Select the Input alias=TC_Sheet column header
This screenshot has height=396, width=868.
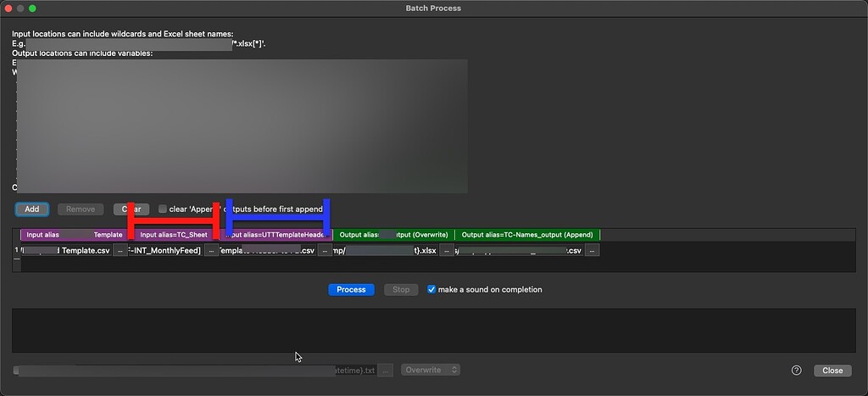point(174,235)
